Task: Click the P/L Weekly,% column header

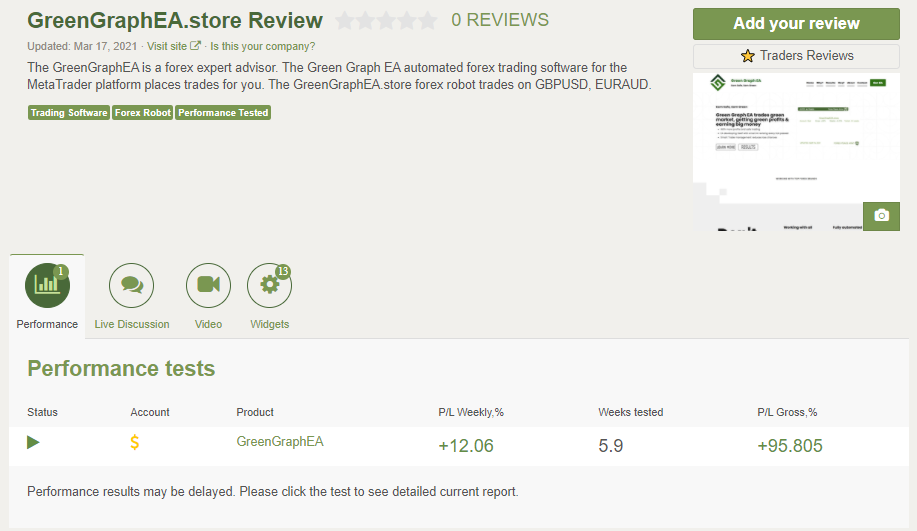Action: [471, 412]
